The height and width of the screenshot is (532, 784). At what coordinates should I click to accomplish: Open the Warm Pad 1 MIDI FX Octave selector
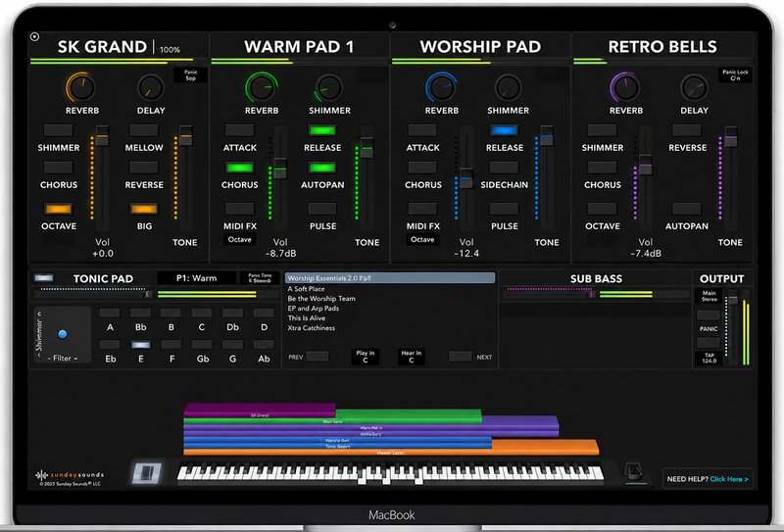pyautogui.click(x=239, y=239)
